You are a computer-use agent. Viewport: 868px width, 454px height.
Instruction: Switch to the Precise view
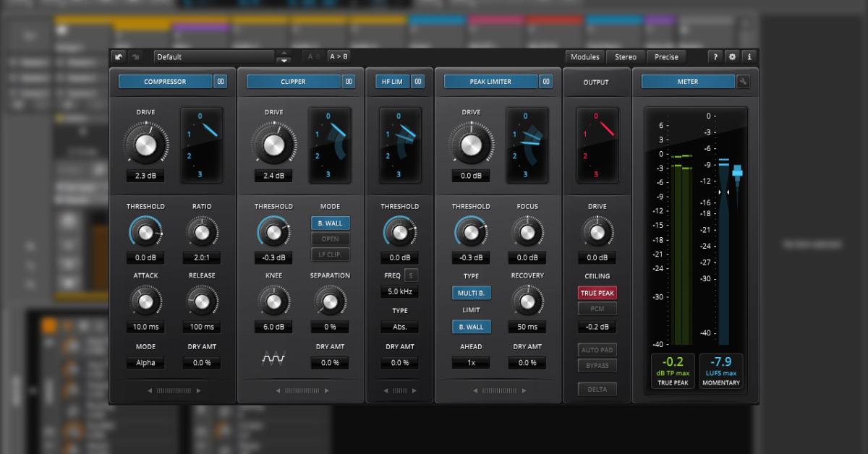tap(666, 57)
